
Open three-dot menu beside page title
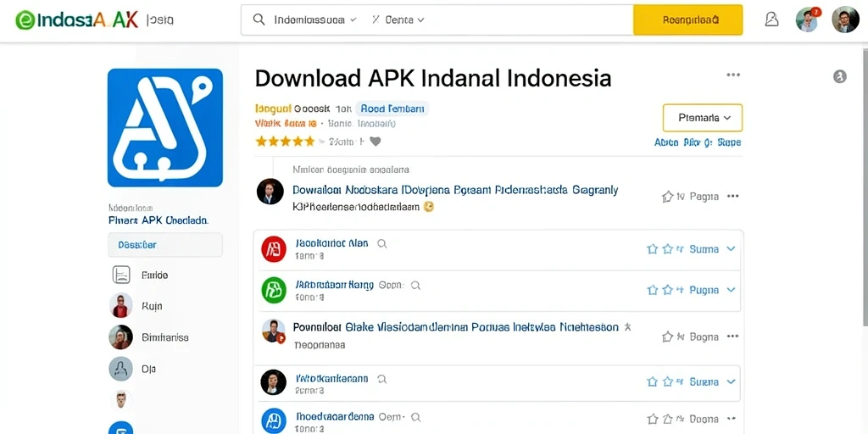click(733, 75)
